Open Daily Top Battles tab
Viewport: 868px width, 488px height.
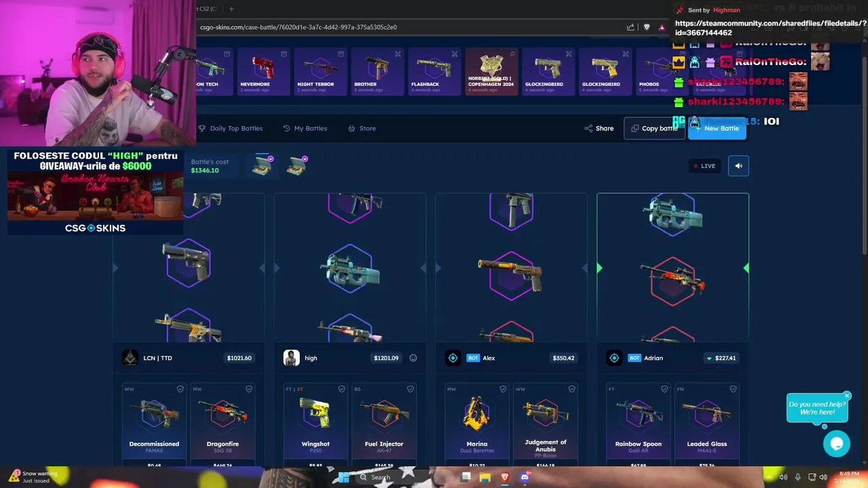tap(231, 128)
